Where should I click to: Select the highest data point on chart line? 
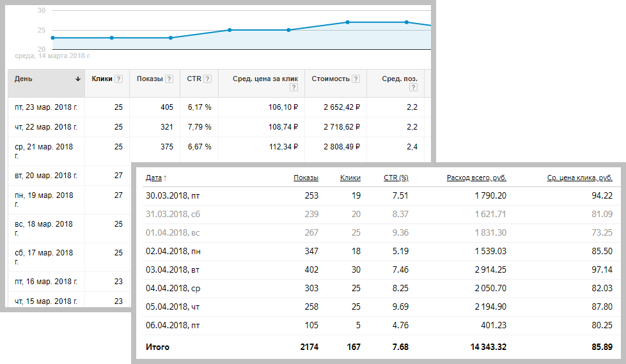347,22
